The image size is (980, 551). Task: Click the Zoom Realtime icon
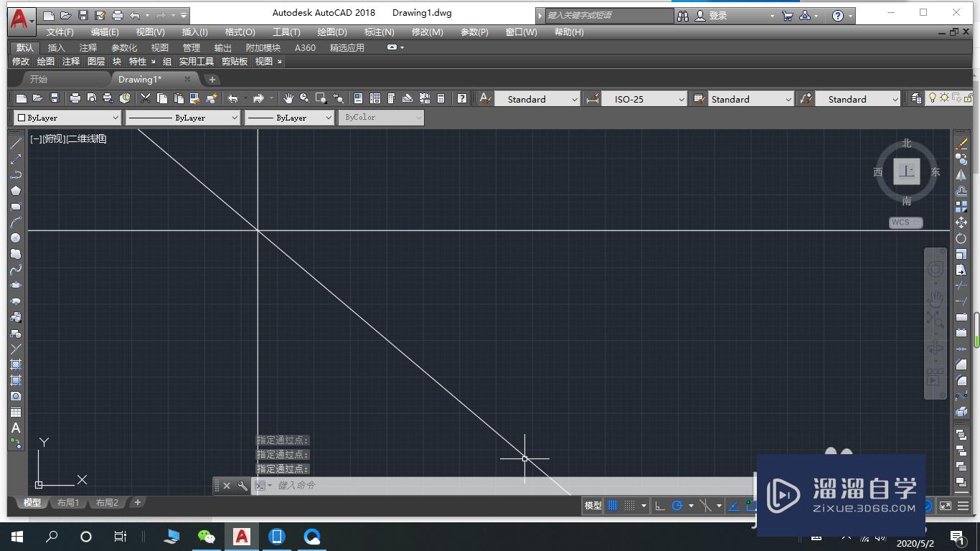305,98
